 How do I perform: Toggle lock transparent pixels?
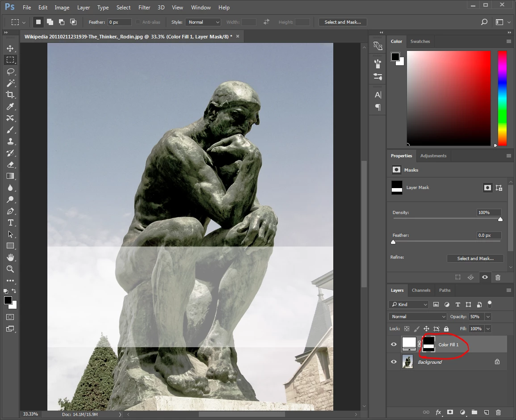407,329
